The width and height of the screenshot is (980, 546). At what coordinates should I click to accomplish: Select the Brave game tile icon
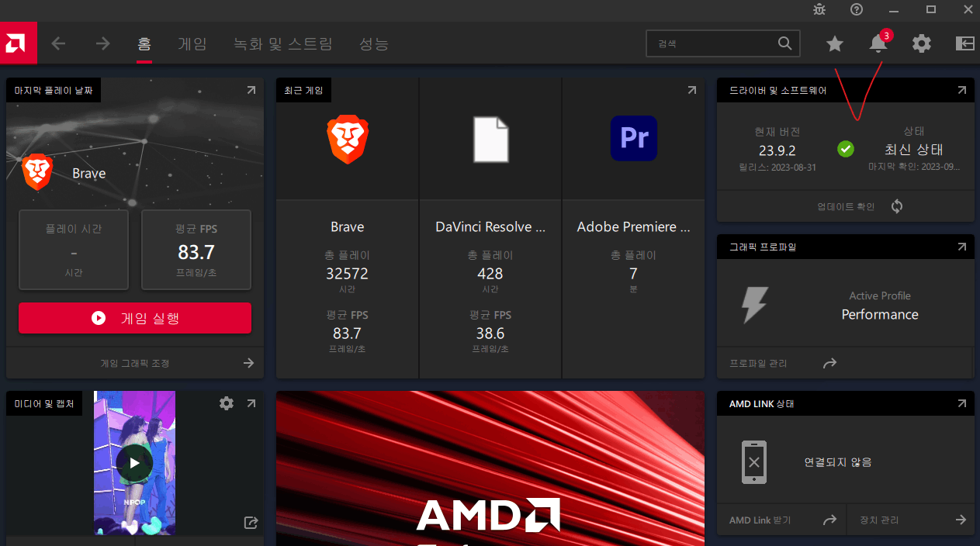point(348,139)
